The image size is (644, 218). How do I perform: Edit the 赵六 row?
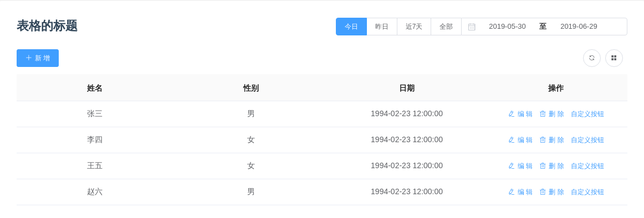pyautogui.click(x=520, y=192)
